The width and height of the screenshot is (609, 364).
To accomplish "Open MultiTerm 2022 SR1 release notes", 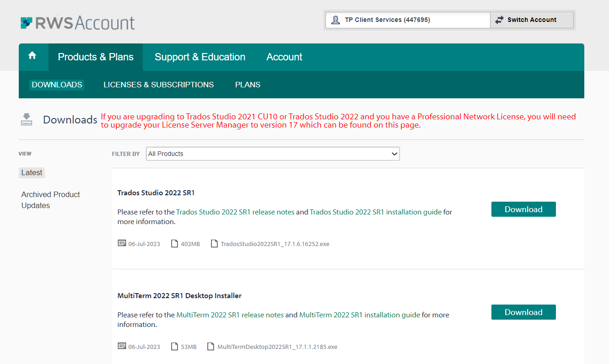I will 230,315.
